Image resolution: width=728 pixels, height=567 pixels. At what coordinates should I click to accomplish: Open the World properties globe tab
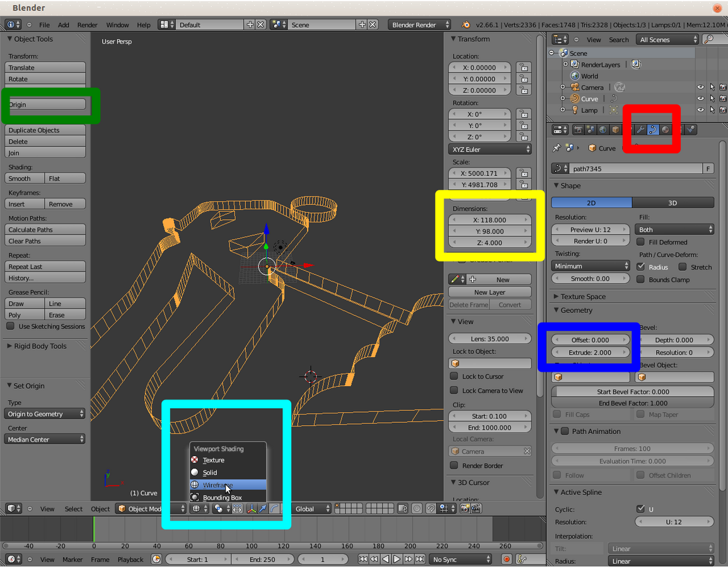603,130
